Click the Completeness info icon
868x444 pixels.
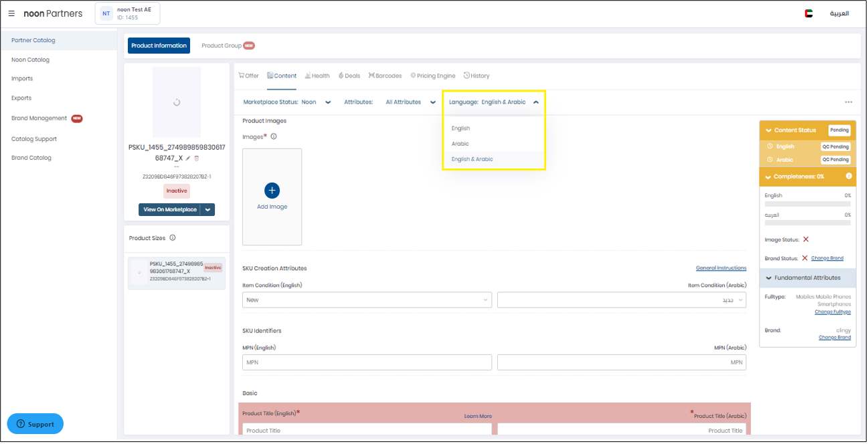(849, 177)
